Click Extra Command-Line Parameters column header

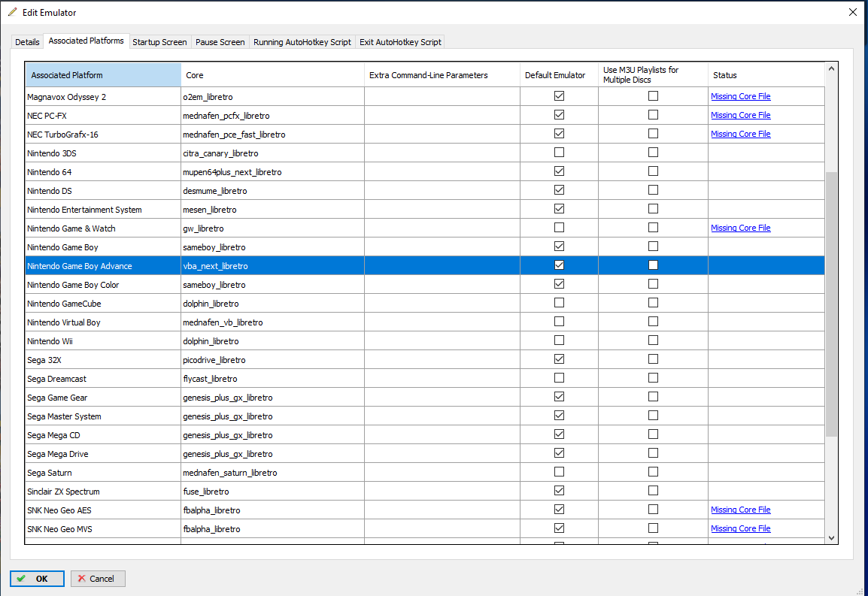pyautogui.click(x=442, y=75)
